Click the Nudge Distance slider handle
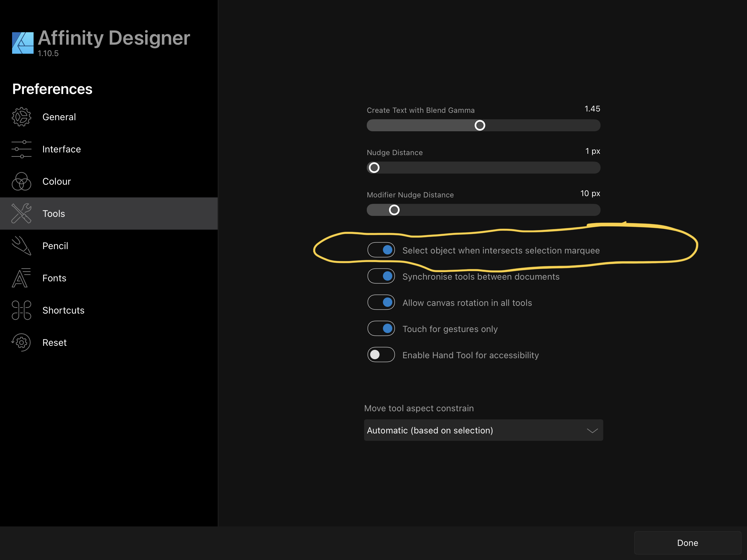The height and width of the screenshot is (560, 747). [x=374, y=168]
